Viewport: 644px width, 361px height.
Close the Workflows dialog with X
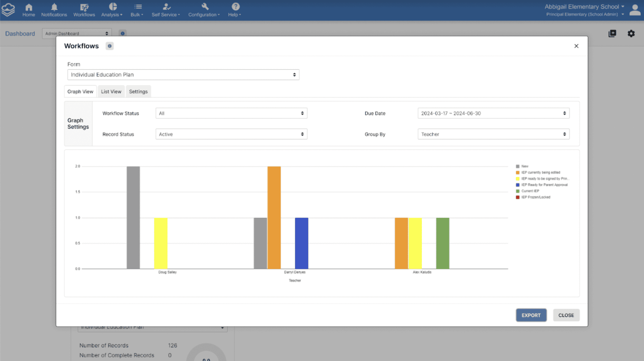[576, 46]
